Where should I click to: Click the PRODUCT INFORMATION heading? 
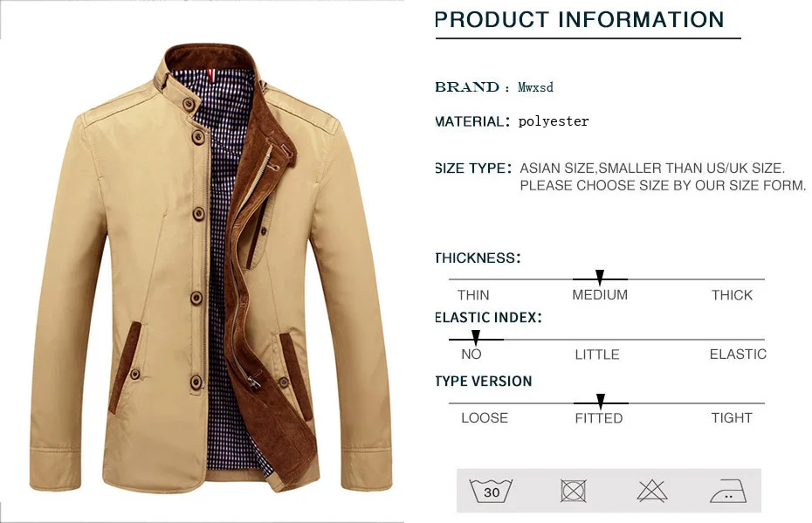[x=580, y=20]
